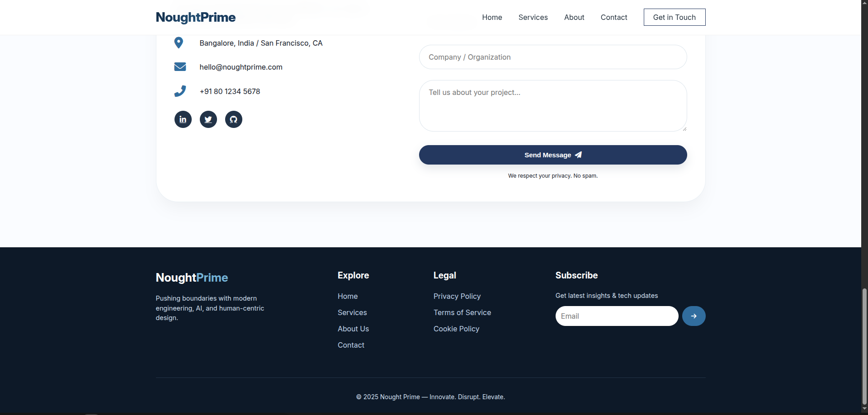
Task: Select Home in top navigation
Action: pos(492,17)
